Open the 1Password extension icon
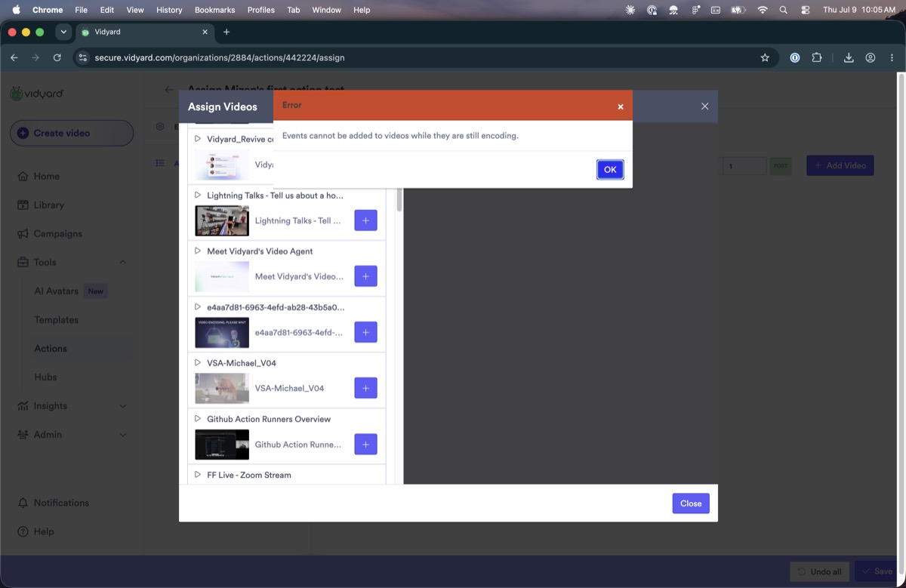The width and height of the screenshot is (906, 588). point(794,57)
